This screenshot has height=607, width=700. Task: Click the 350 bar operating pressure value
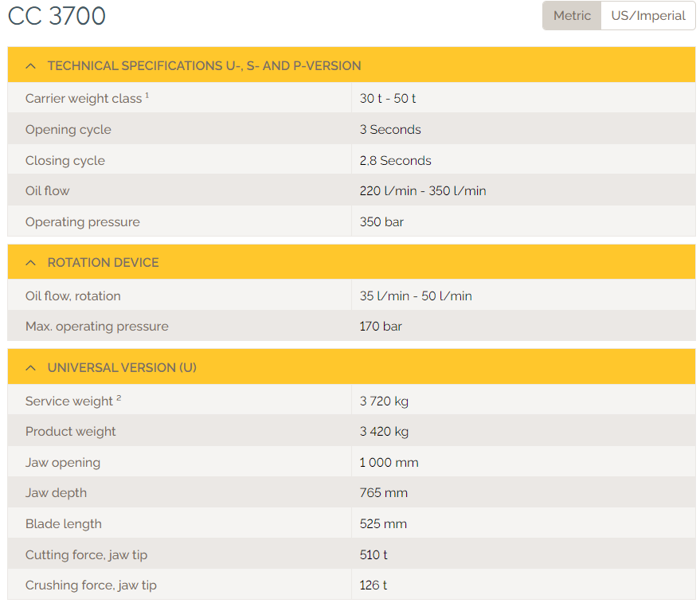tap(381, 222)
